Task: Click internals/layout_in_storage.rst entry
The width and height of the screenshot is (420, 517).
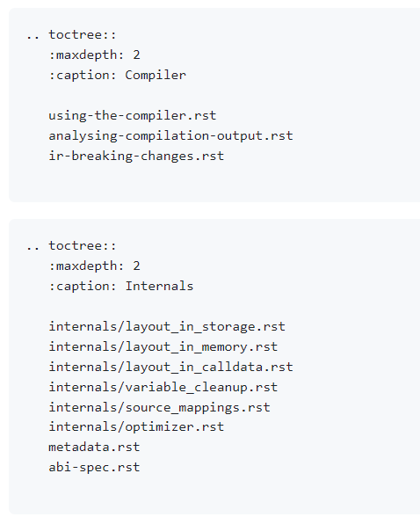Action: (167, 327)
